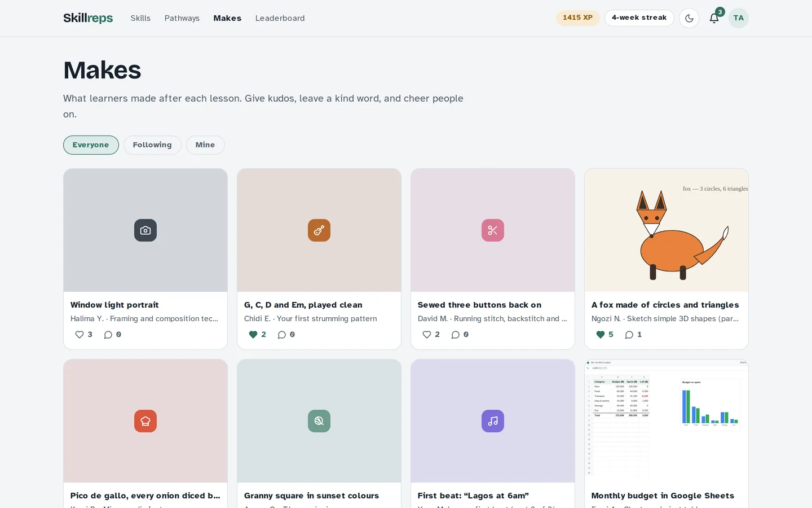Viewport: 812px width, 508px height.
Task: Select the Mine filter
Action: (x=205, y=145)
